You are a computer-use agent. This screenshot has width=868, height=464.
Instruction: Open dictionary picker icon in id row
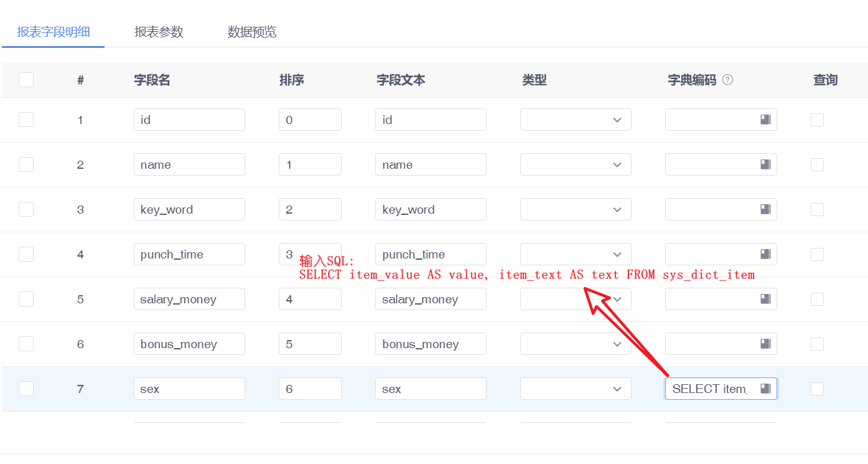pos(765,120)
